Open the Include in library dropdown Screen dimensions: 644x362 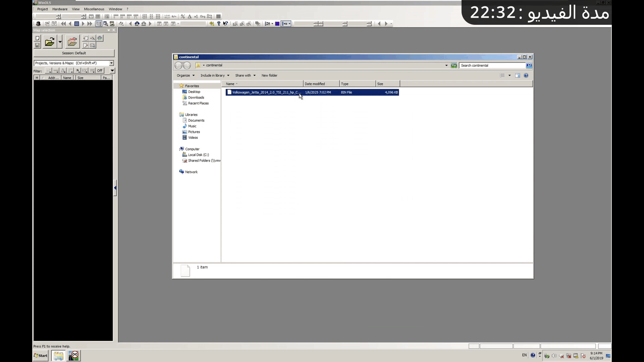(215, 75)
